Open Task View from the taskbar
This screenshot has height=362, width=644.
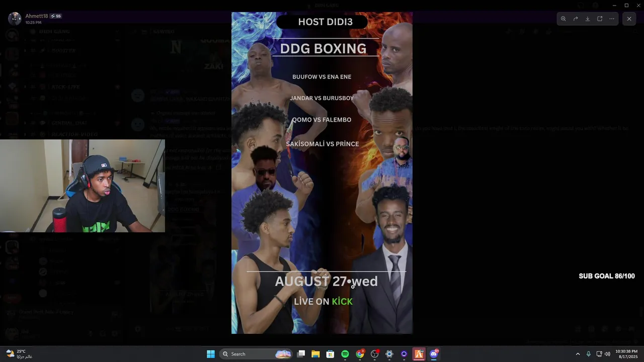pos(301,354)
